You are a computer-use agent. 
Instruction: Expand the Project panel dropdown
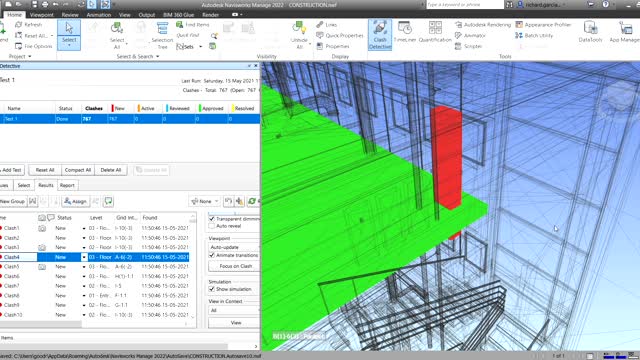tap(20, 56)
